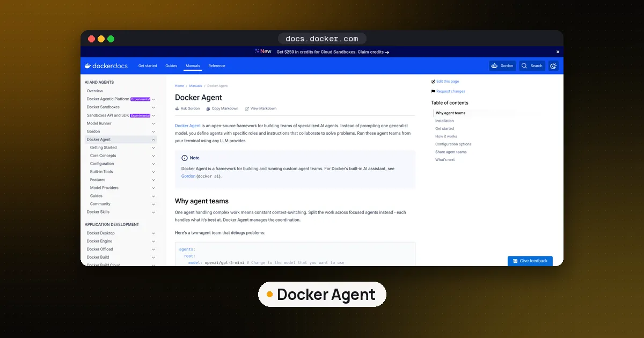Jump to Configuration options in contents
644x338 pixels.
(453, 144)
